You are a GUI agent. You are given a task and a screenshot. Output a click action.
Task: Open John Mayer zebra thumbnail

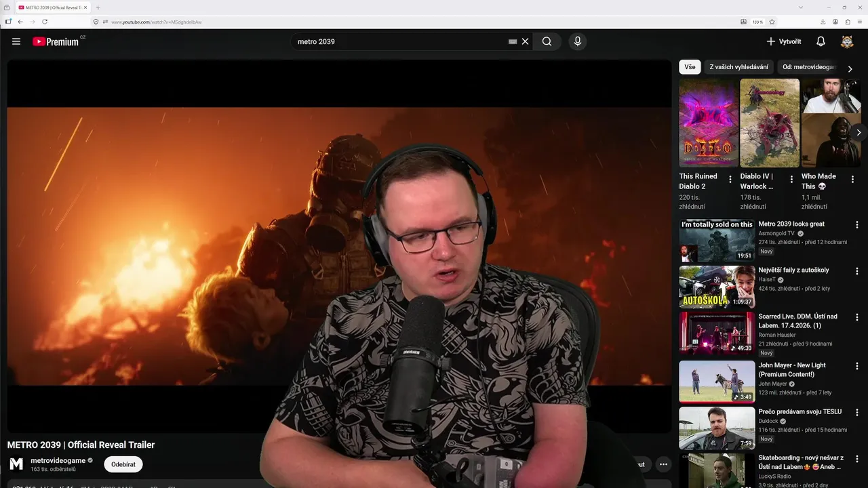717,382
